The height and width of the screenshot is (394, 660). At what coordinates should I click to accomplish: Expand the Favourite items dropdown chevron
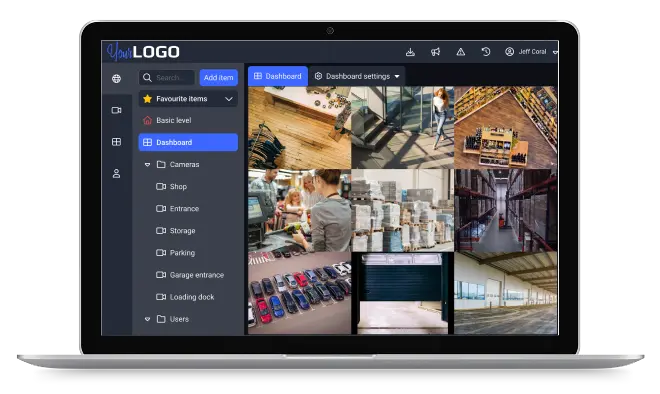tap(229, 99)
